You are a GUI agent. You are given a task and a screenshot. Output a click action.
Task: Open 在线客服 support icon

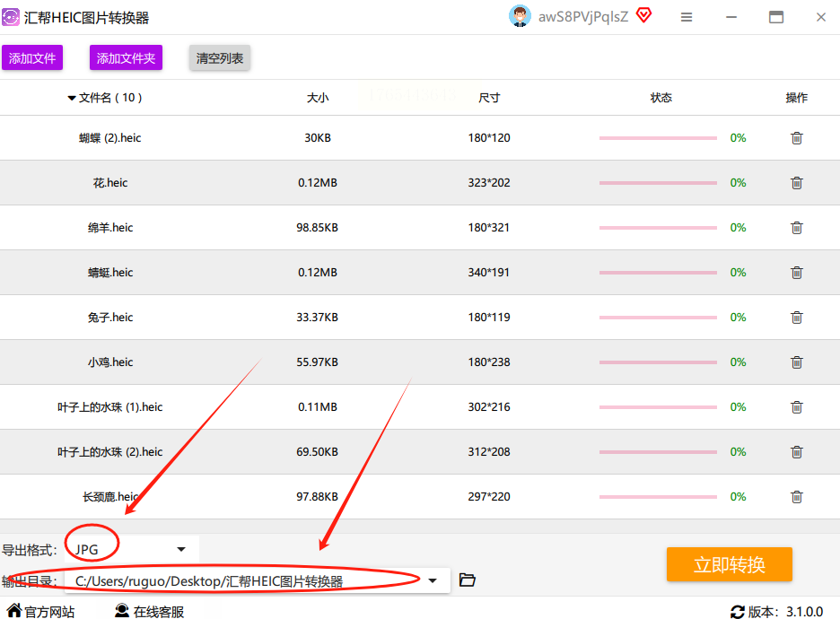tap(122, 610)
